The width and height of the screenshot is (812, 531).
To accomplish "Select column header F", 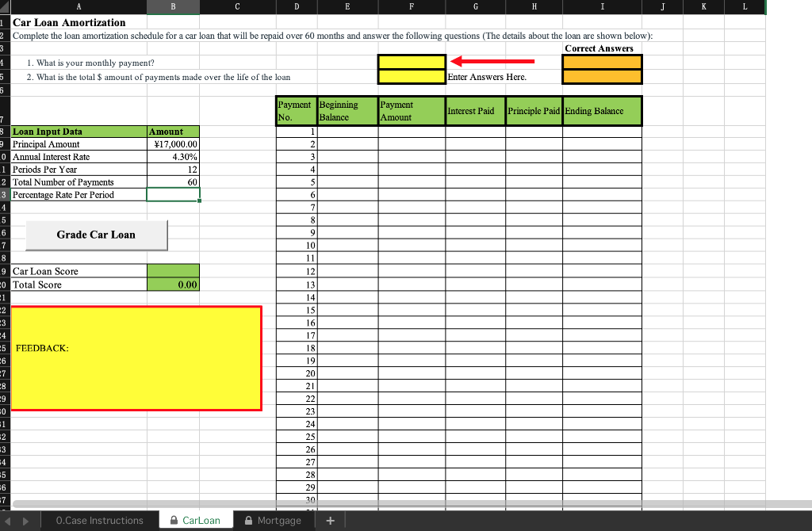I will click(412, 6).
